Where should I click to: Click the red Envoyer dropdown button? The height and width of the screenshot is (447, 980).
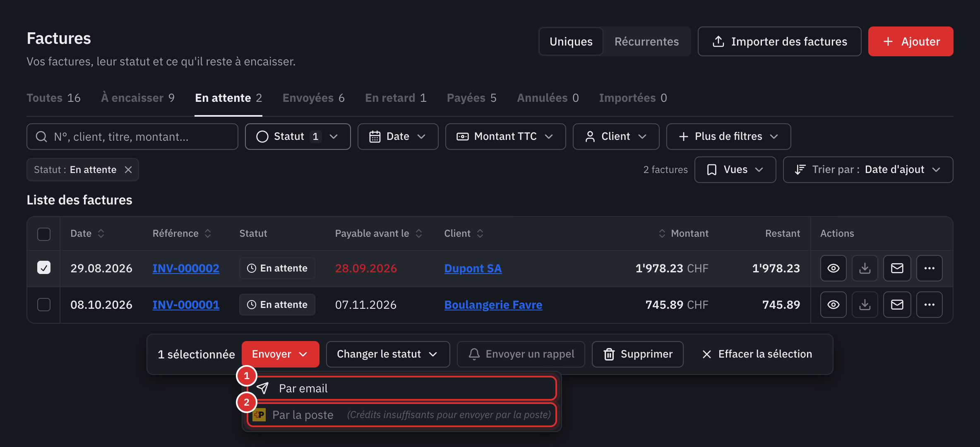click(280, 354)
